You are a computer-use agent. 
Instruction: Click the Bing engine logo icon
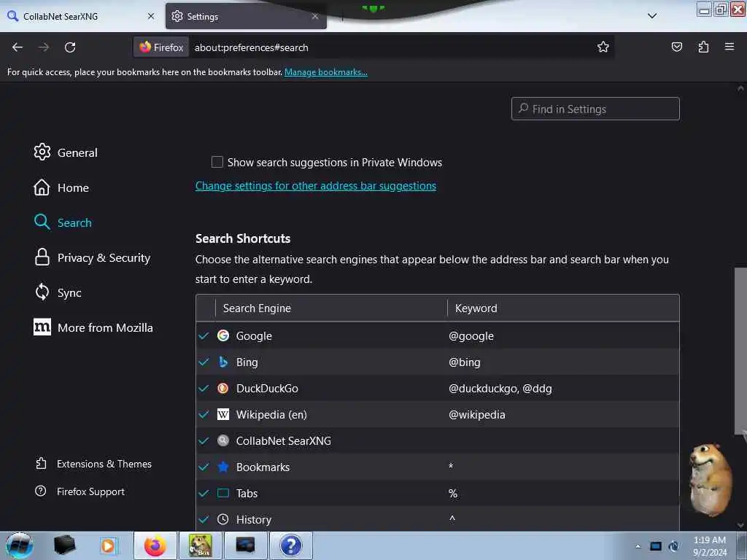click(223, 362)
